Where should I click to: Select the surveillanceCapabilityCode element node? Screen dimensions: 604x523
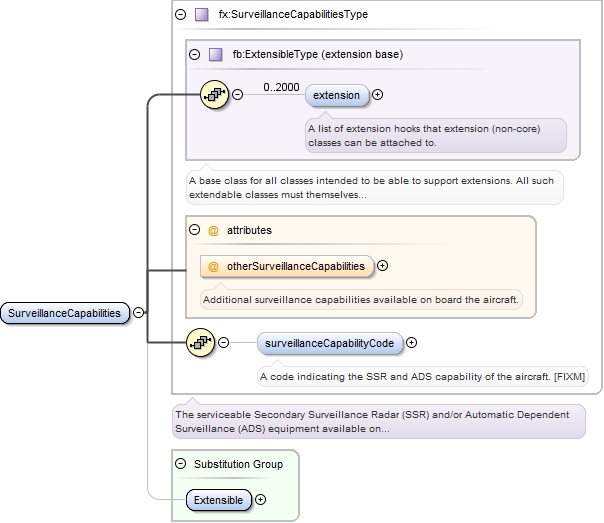click(x=330, y=343)
